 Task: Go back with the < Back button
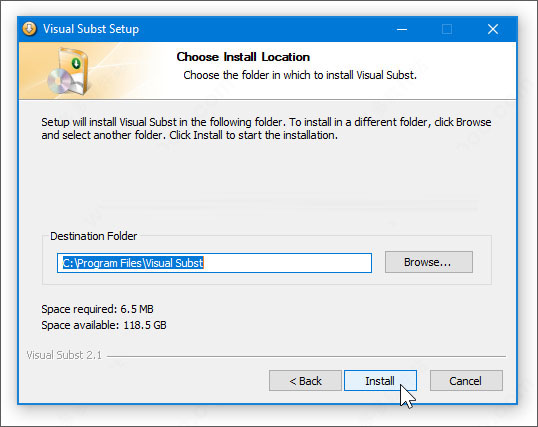pos(305,381)
